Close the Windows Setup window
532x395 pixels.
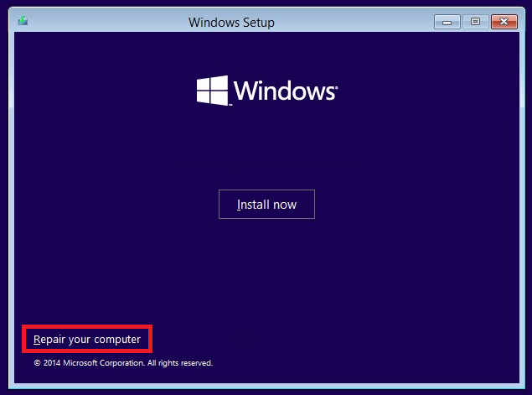point(504,22)
